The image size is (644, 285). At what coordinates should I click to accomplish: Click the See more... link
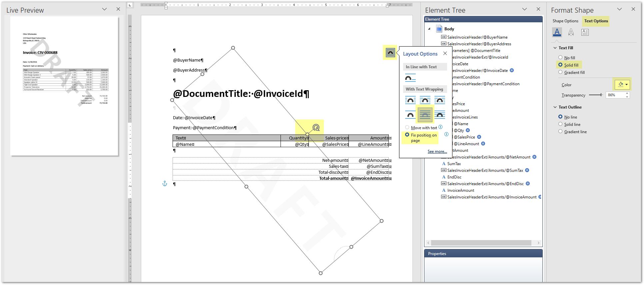437,151
